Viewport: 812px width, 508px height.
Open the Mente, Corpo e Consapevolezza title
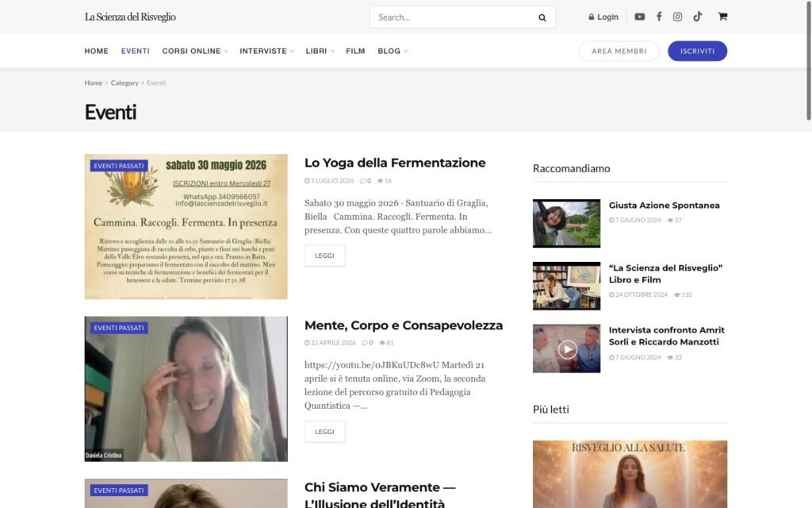[x=404, y=325]
